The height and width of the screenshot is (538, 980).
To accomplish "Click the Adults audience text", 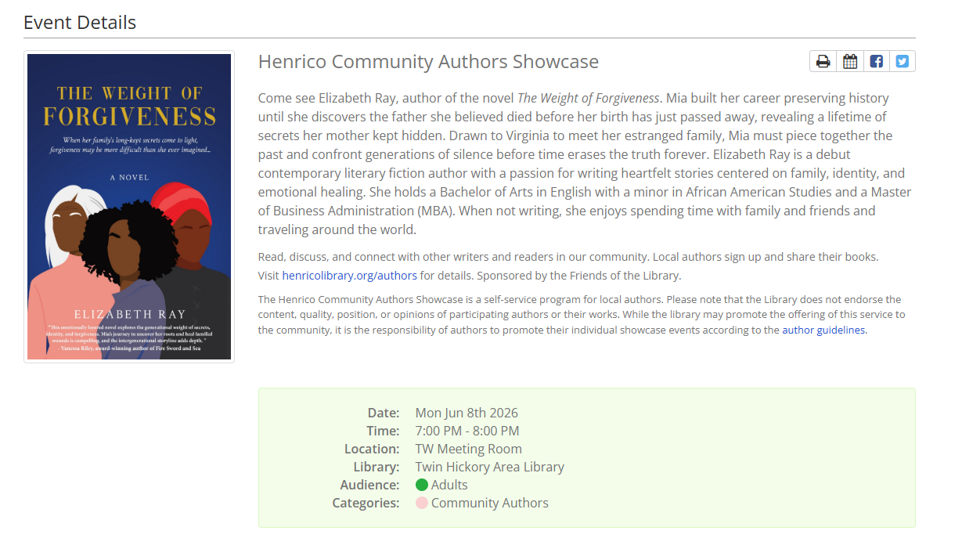I will (x=449, y=485).
